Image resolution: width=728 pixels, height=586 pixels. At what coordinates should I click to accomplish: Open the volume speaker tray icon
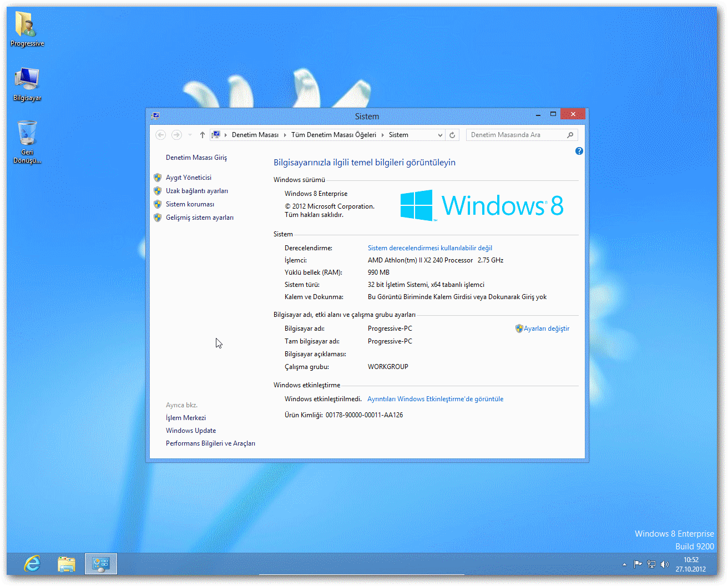pos(665,564)
